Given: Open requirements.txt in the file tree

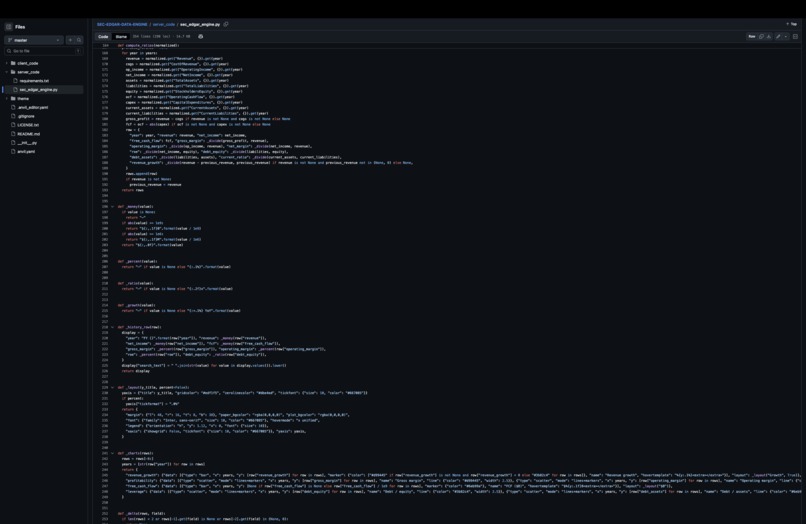Looking at the screenshot, I should [x=34, y=81].
